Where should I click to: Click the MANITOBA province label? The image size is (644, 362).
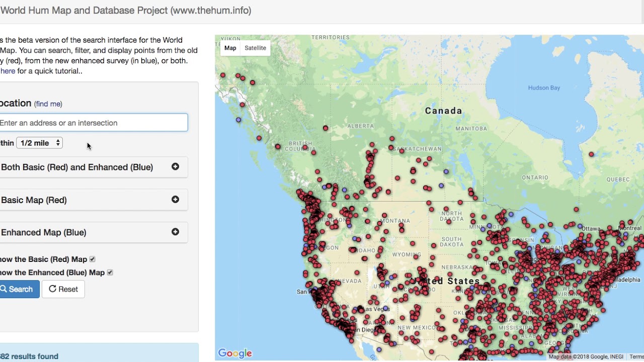471,129
